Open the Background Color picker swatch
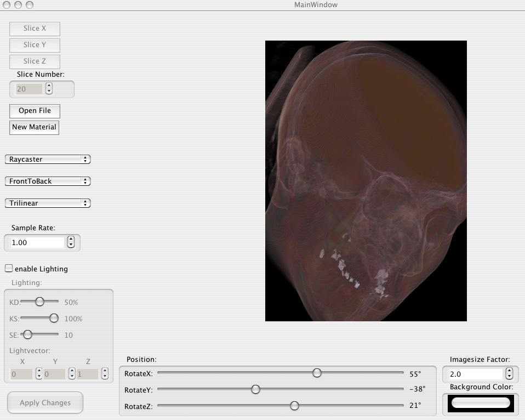525x420 pixels. tap(481, 403)
